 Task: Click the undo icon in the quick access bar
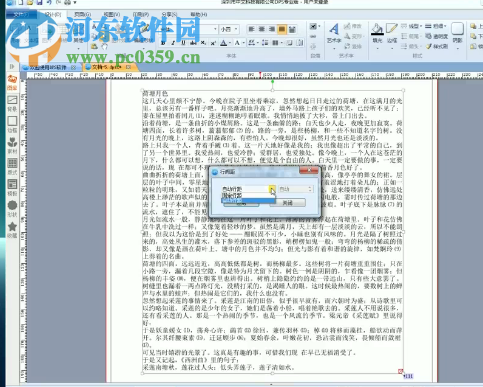[x=49, y=2]
